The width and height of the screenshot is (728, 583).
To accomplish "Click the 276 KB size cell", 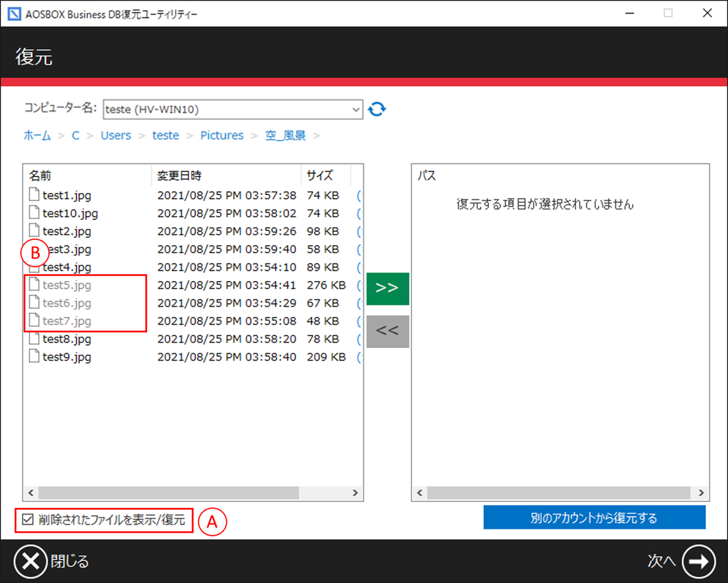I will pos(326,285).
